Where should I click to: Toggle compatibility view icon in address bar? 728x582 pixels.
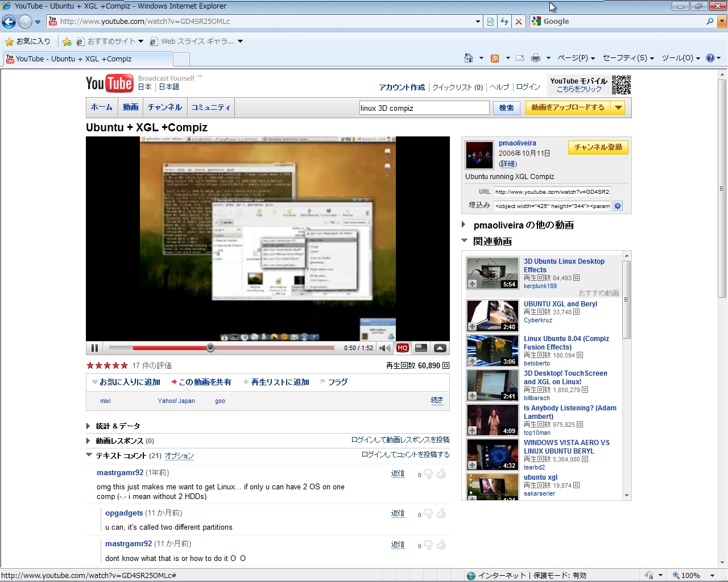490,22
